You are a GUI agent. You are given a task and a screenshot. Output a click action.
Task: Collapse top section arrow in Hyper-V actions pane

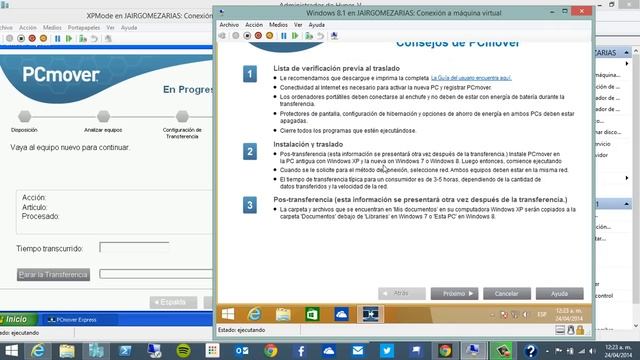coord(626,53)
